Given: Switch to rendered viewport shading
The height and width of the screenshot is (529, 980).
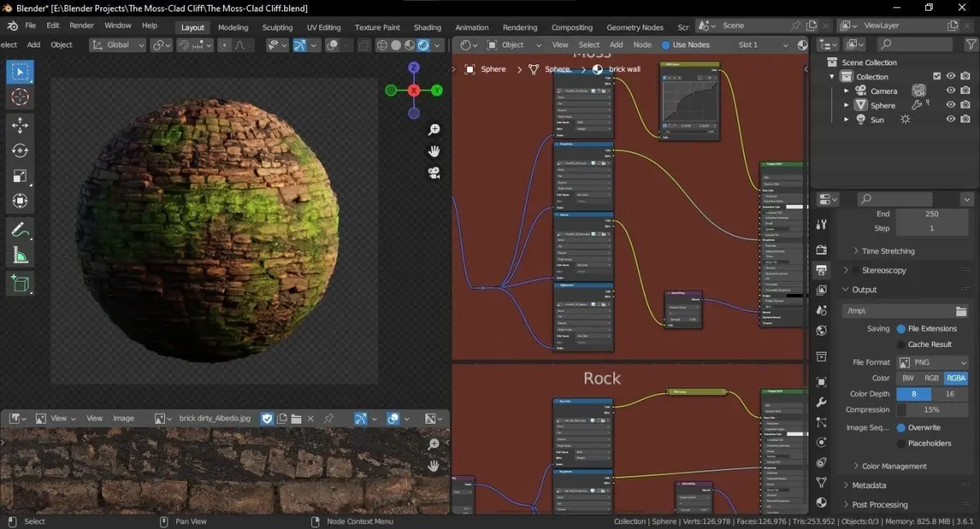Looking at the screenshot, I should coord(424,45).
